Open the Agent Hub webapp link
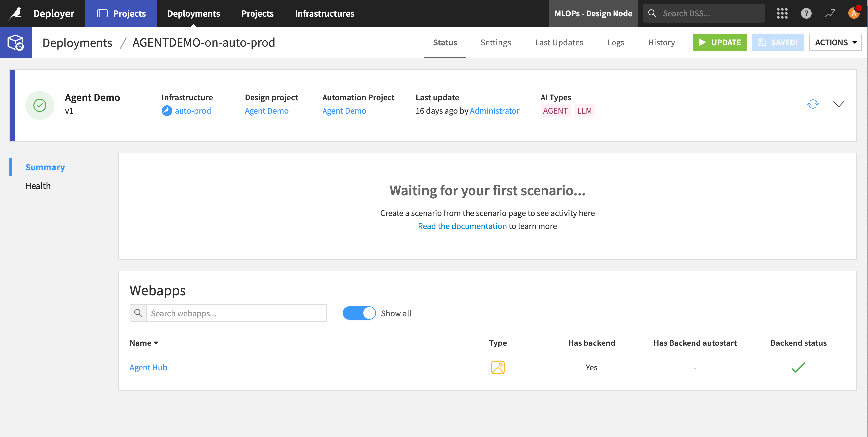Viewport: 868px width, 437px height. click(148, 367)
